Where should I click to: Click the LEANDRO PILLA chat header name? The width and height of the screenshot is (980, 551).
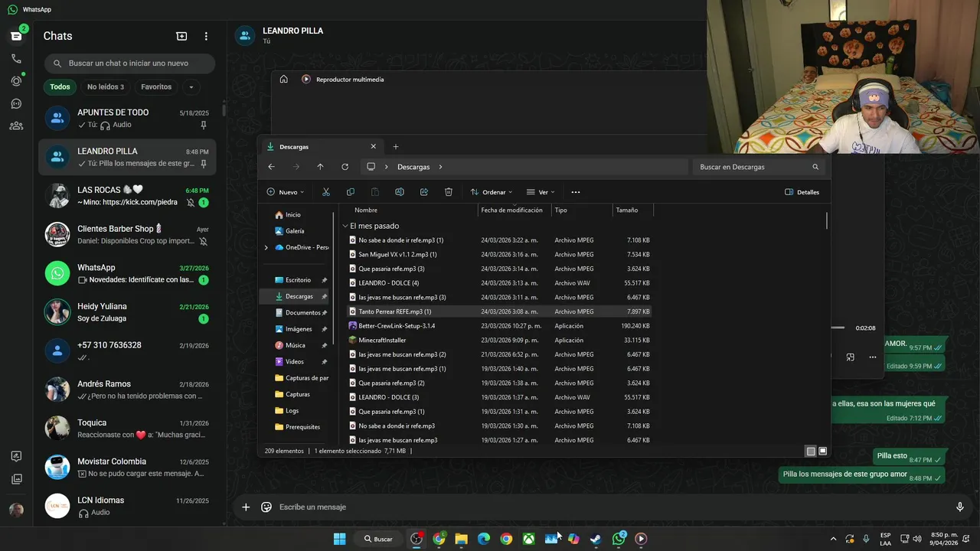point(292,31)
